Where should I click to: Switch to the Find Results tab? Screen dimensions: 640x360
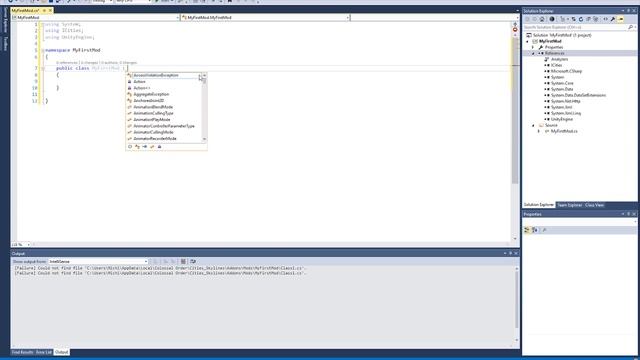pyautogui.click(x=22, y=352)
